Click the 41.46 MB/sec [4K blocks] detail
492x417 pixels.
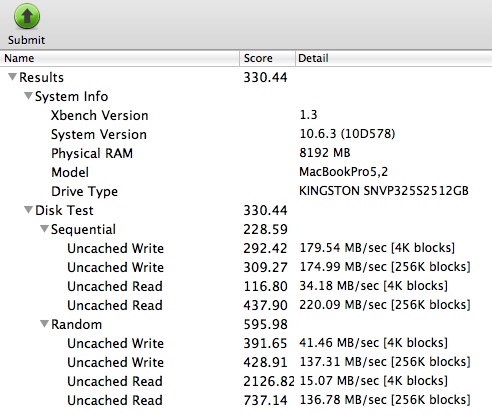click(373, 343)
